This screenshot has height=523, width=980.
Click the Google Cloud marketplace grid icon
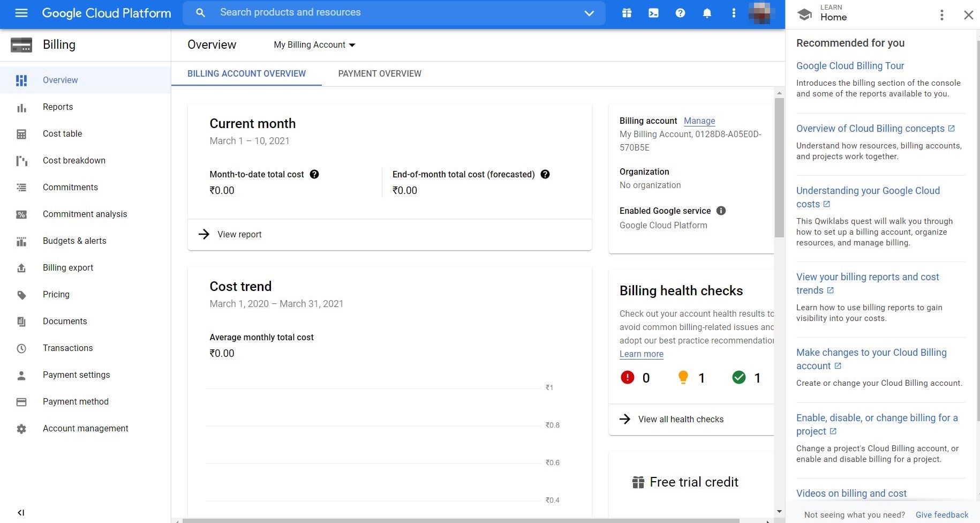[x=627, y=13]
